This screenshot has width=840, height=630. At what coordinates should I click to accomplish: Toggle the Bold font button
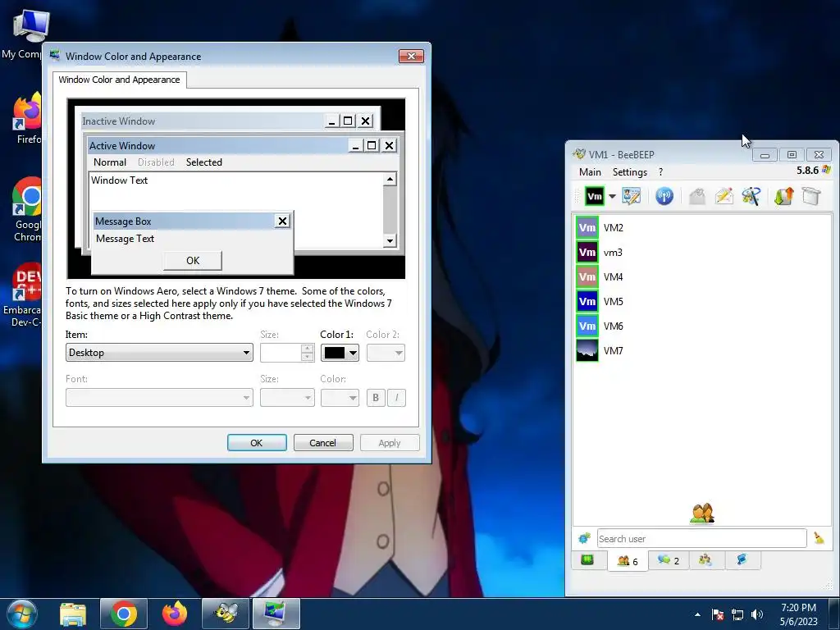pyautogui.click(x=376, y=398)
